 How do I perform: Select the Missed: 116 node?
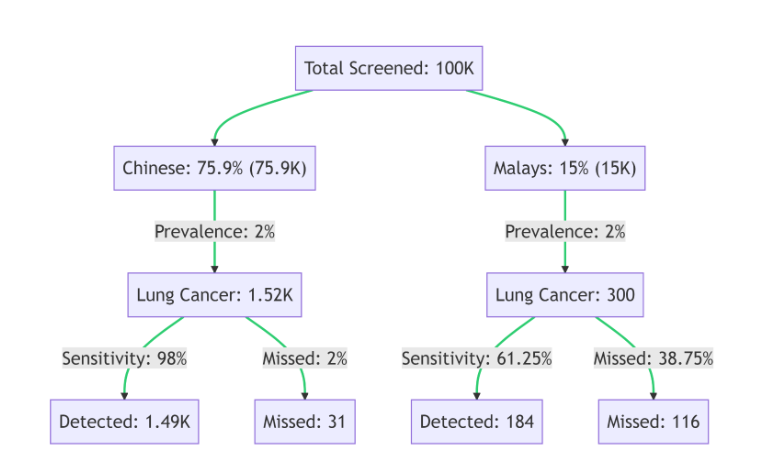(x=654, y=422)
